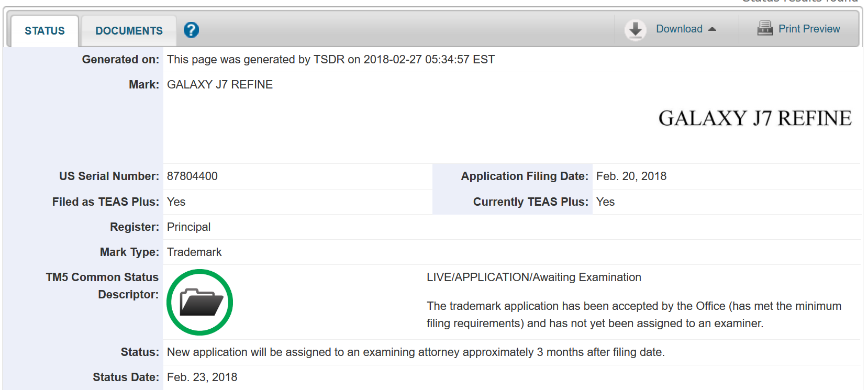Click the Status line about examining attorney
Screen dimensions: 868x390
point(416,352)
